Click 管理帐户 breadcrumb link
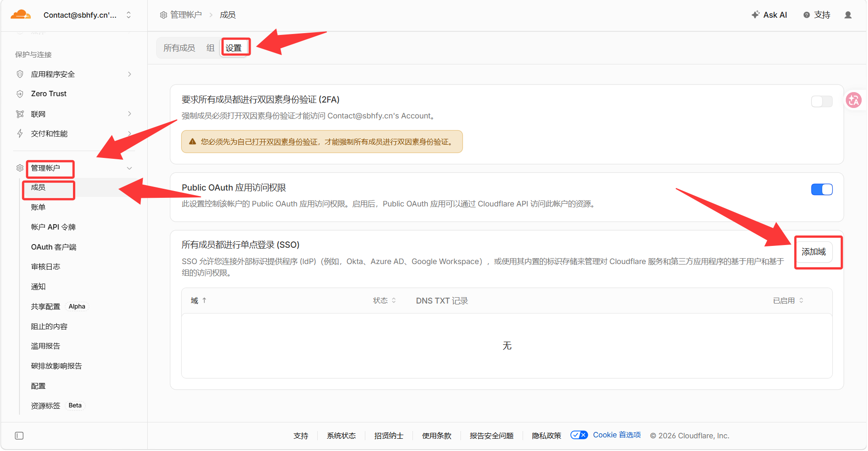 (186, 15)
